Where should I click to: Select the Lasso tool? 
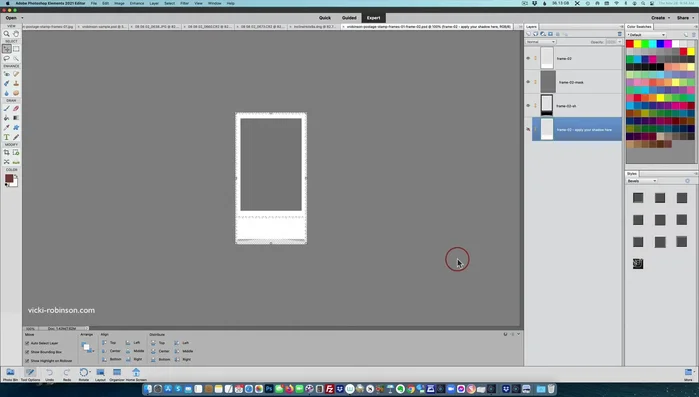[7, 58]
